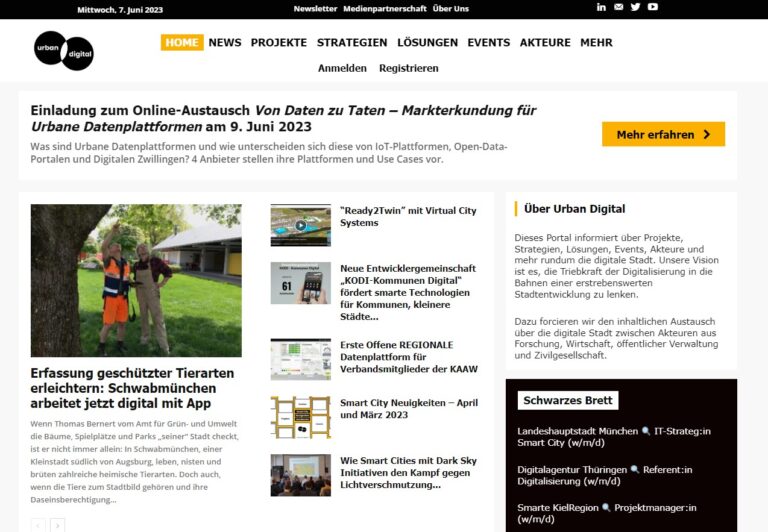This screenshot has width=768, height=532.
Task: Open the STRATEGIEN menu
Action: click(x=352, y=43)
